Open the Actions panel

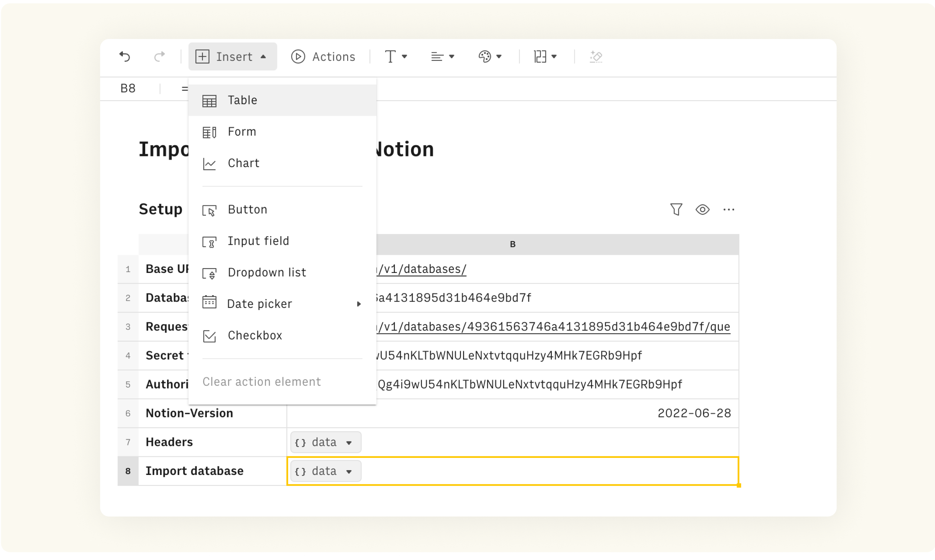coord(323,56)
